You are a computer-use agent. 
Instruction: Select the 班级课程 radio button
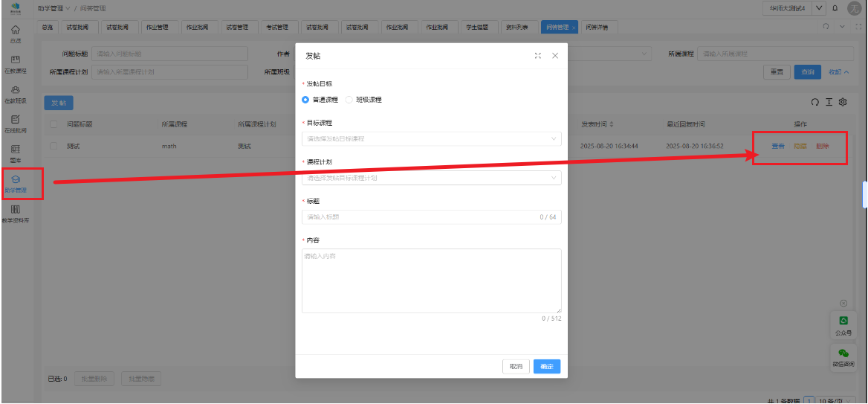(350, 99)
